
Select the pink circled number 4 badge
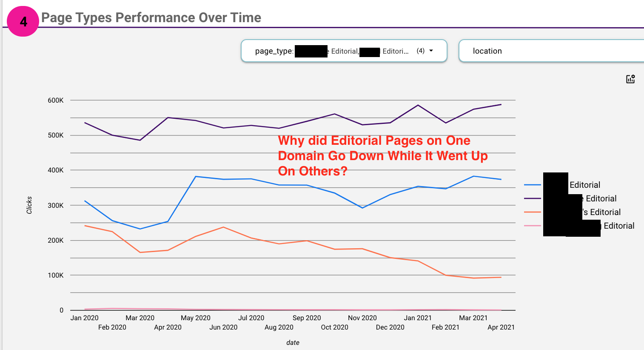[x=23, y=20]
